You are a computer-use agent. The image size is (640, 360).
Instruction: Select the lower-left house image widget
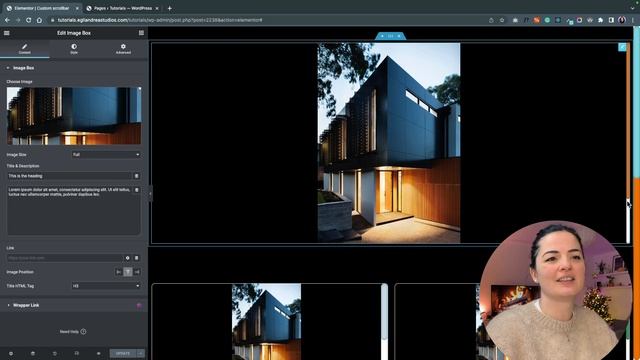[x=267, y=322]
